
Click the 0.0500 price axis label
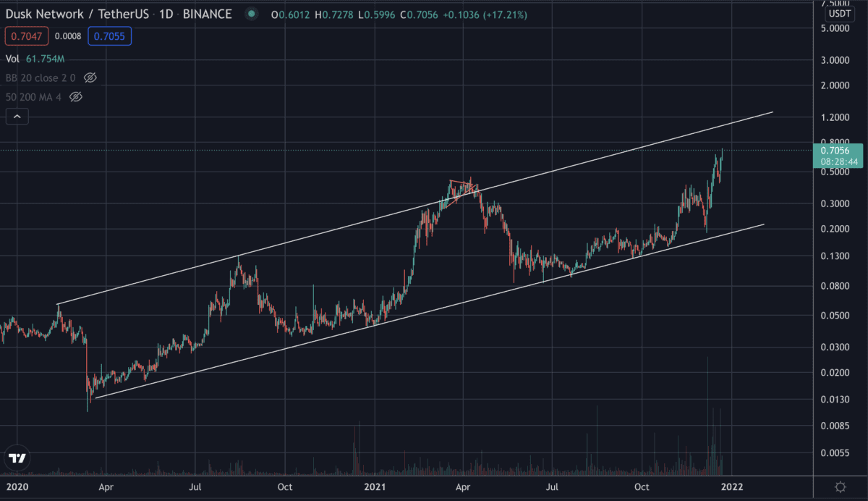(836, 316)
